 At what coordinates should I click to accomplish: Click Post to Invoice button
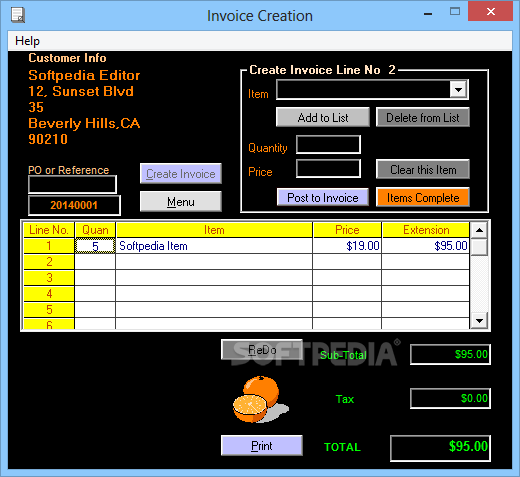pyautogui.click(x=323, y=197)
